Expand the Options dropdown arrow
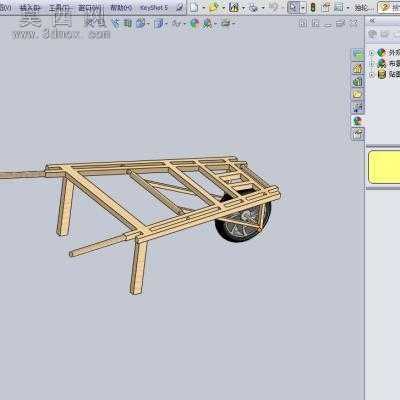 pyautogui.click(x=348, y=8)
